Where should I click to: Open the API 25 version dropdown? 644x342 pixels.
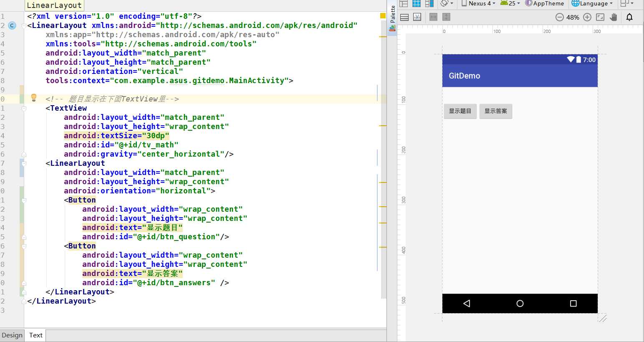[510, 3]
